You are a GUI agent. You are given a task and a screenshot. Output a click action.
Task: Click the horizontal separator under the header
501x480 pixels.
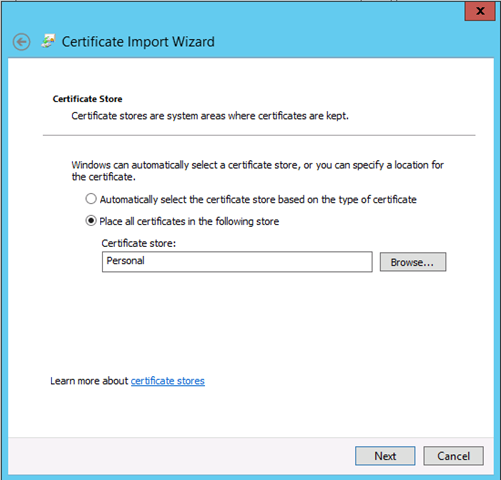click(259, 135)
